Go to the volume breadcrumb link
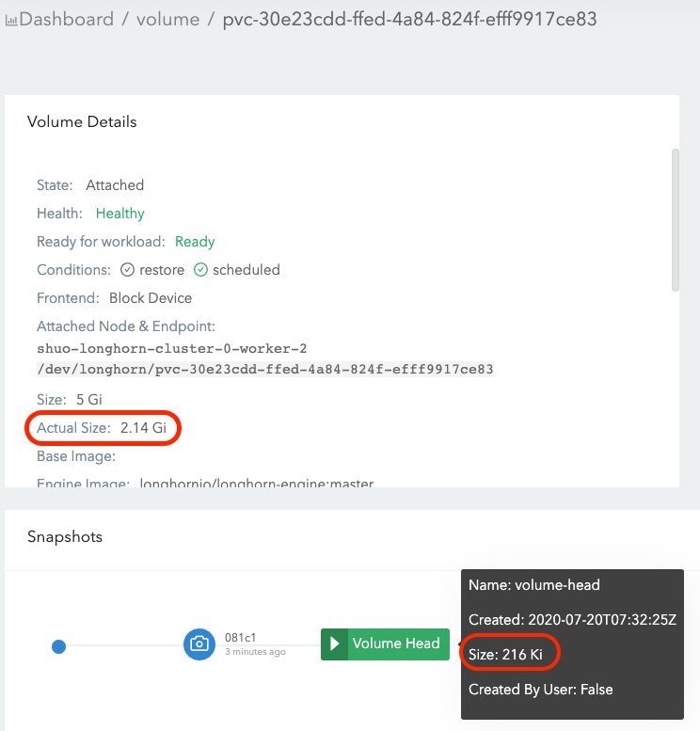The image size is (700, 731). 167,19
